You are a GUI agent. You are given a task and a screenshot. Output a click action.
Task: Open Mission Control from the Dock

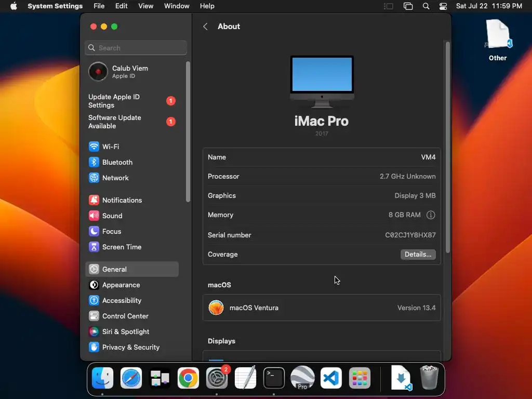click(x=160, y=378)
